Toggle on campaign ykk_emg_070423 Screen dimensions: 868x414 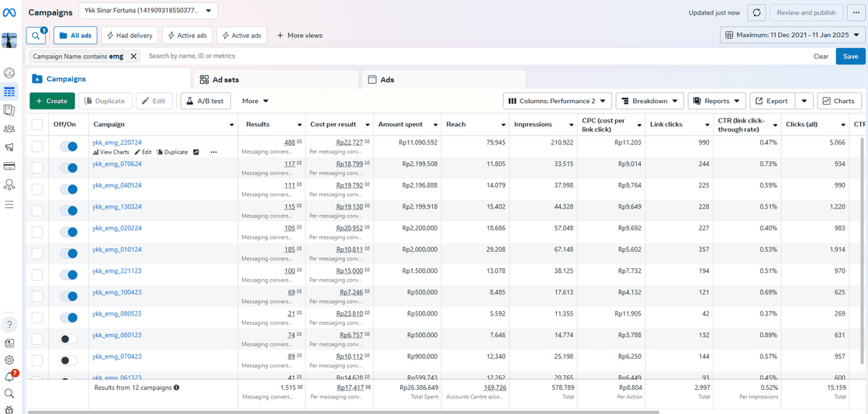tap(69, 361)
